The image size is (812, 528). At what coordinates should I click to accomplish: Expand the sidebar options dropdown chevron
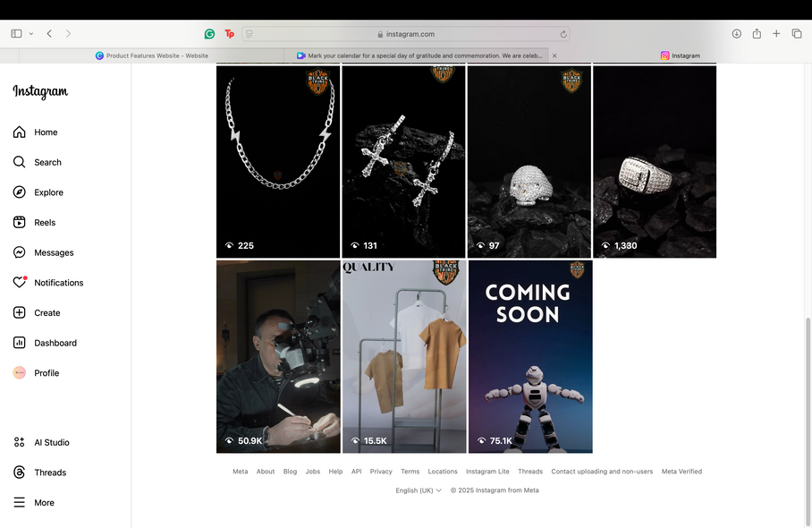[x=31, y=34]
